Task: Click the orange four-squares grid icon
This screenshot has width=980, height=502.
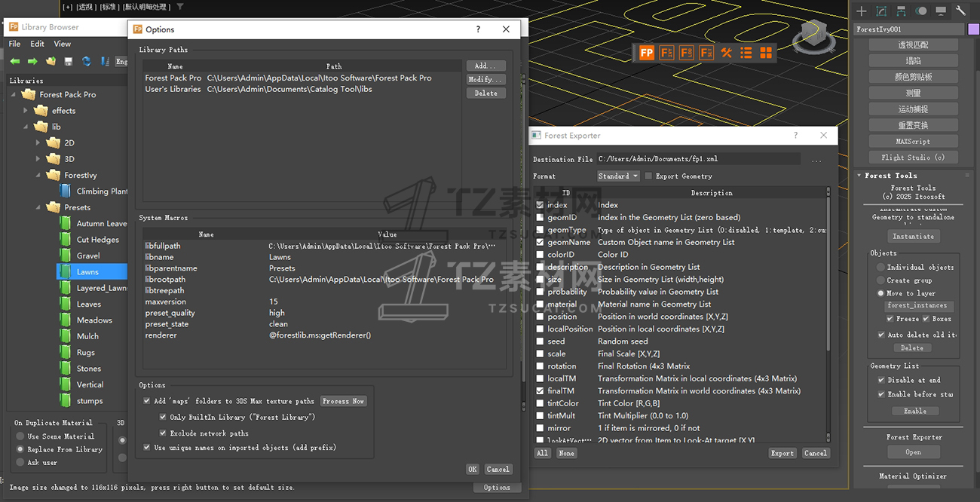Action: (x=766, y=53)
